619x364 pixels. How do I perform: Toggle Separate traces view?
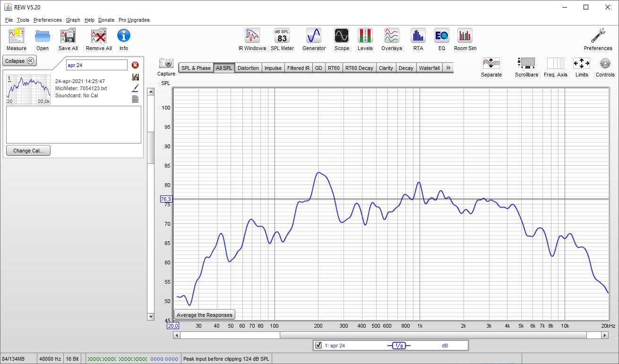click(x=491, y=64)
